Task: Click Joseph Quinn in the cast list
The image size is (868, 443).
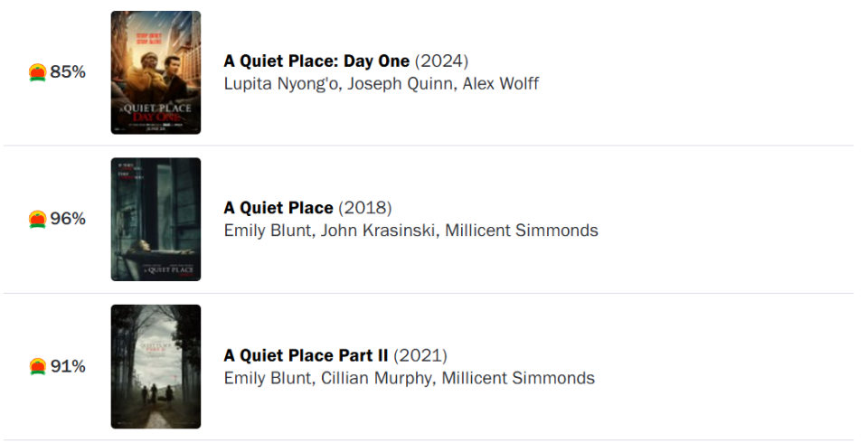Action: [x=401, y=84]
